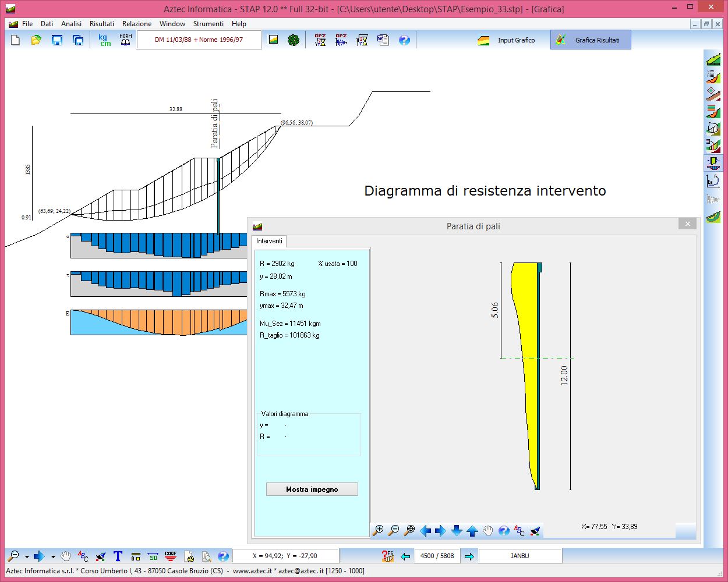Open the NORM standards book icon
Screen dimensions: 728x582
[x=125, y=40]
